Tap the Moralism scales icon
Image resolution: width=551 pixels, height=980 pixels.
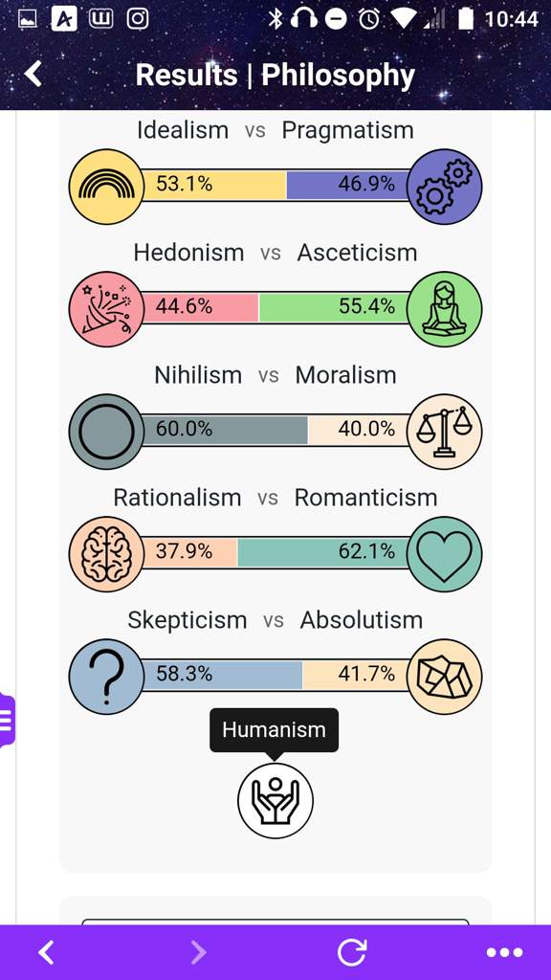click(x=444, y=432)
